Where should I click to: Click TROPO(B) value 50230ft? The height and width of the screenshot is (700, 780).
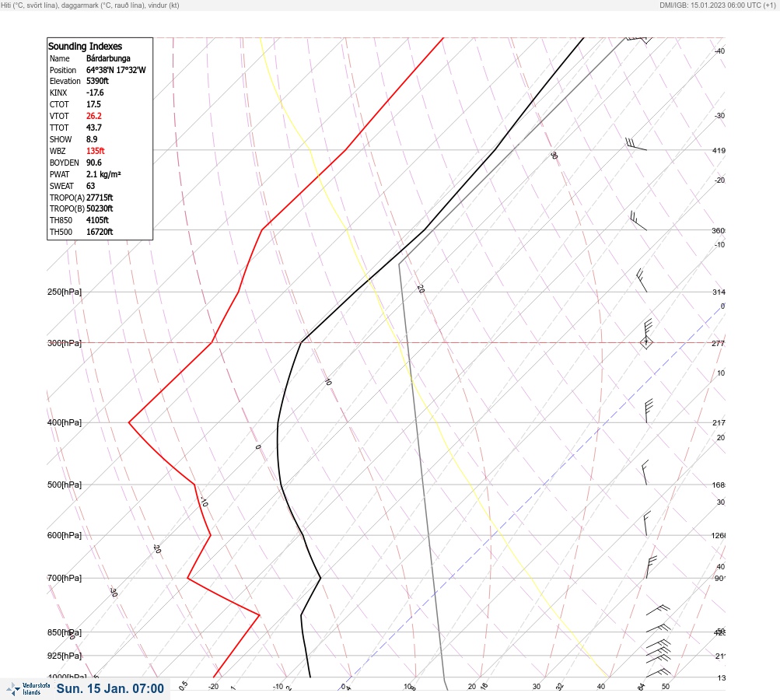click(x=100, y=208)
